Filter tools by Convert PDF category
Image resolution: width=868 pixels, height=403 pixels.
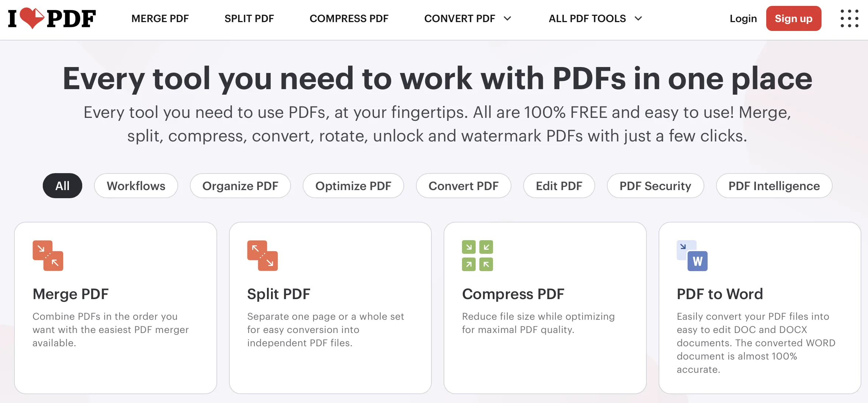tap(463, 186)
